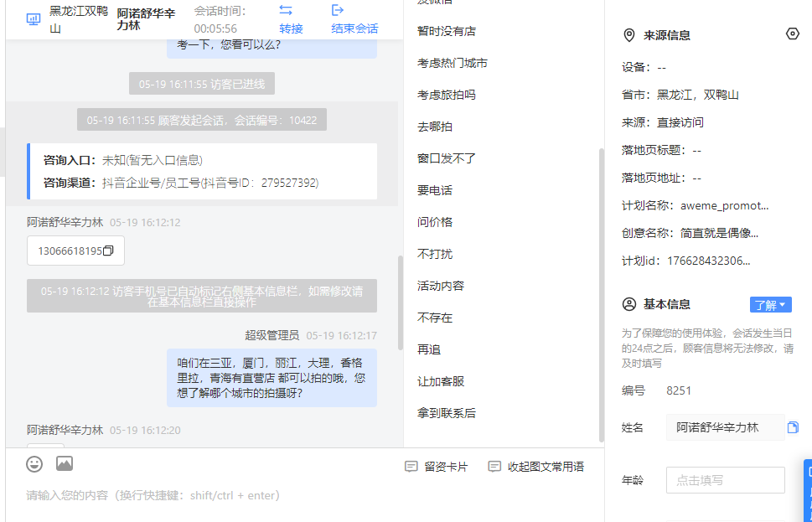The width and height of the screenshot is (812, 522).
Task: Click the 访客已进线 system message
Action: tap(202, 84)
